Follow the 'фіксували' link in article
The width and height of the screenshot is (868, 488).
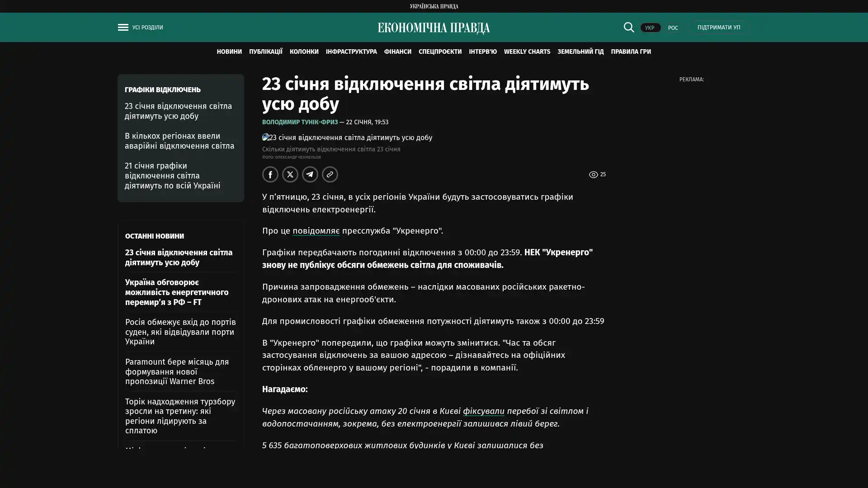tap(484, 411)
